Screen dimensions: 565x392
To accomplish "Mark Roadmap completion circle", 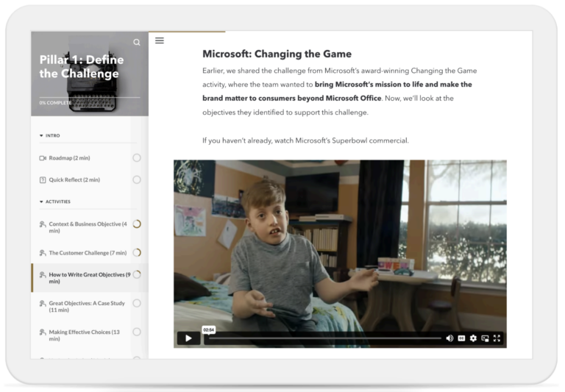I will point(137,158).
